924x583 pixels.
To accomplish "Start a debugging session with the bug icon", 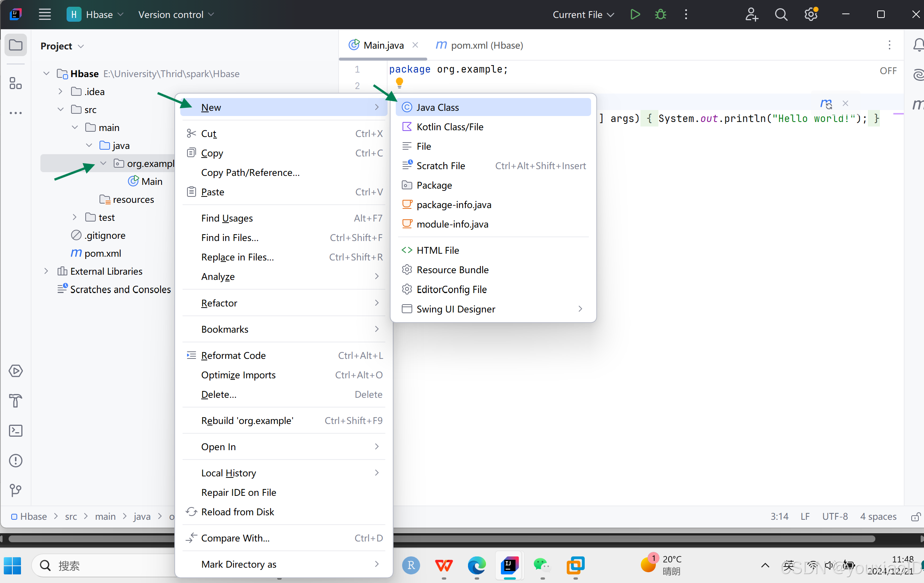I will pyautogui.click(x=660, y=14).
